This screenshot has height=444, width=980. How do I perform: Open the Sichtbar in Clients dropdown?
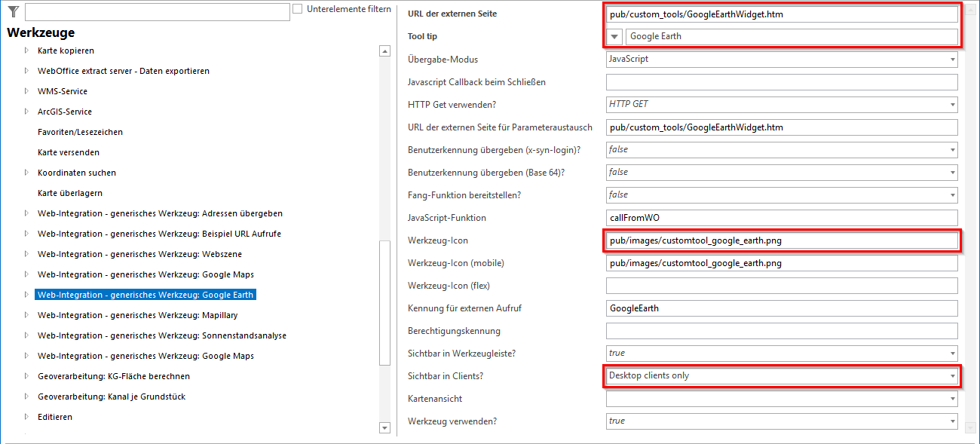953,375
